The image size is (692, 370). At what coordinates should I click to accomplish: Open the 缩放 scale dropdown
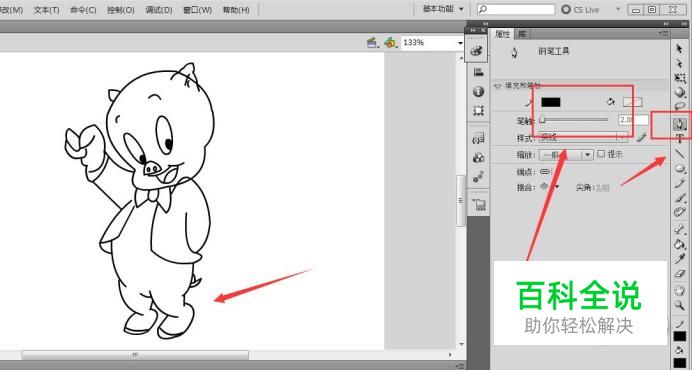(x=566, y=155)
